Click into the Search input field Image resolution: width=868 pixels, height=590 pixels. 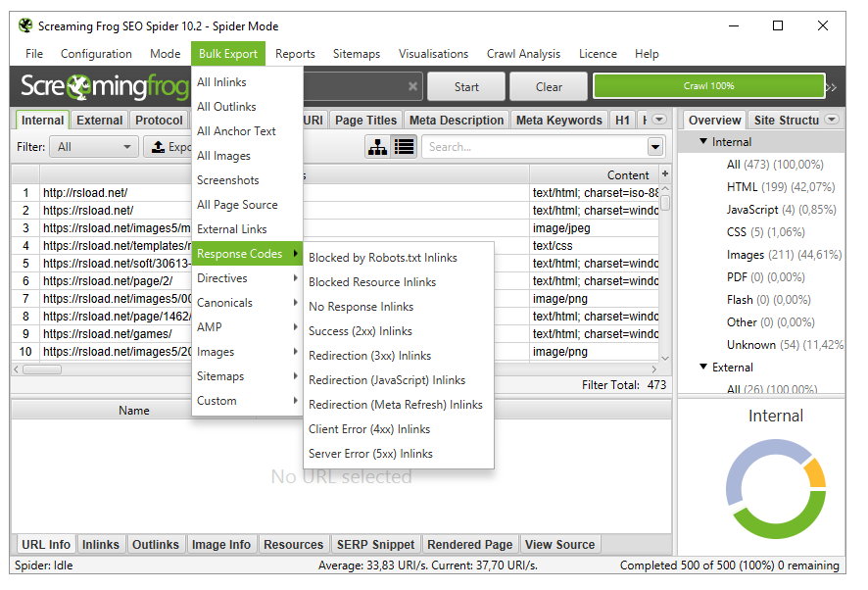click(535, 147)
